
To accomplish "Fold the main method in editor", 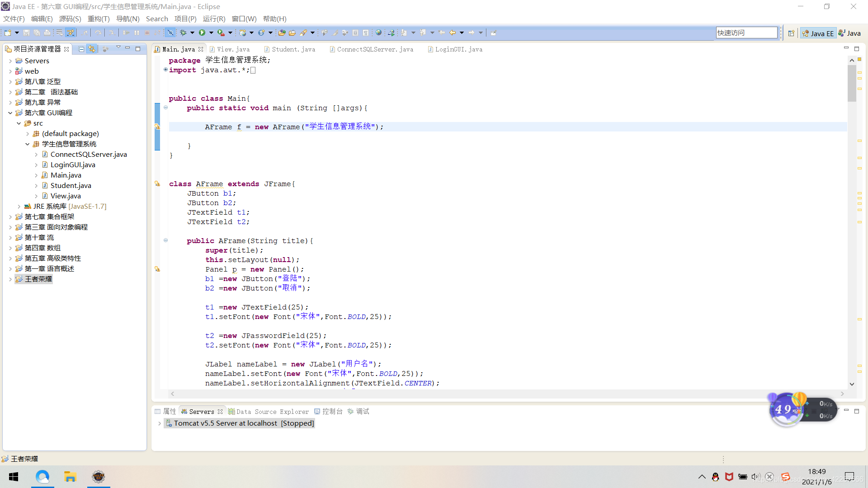I will coord(165,108).
